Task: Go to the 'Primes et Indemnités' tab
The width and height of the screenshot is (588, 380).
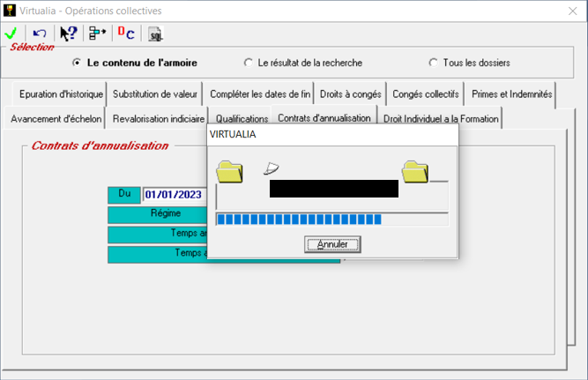Action: point(511,93)
